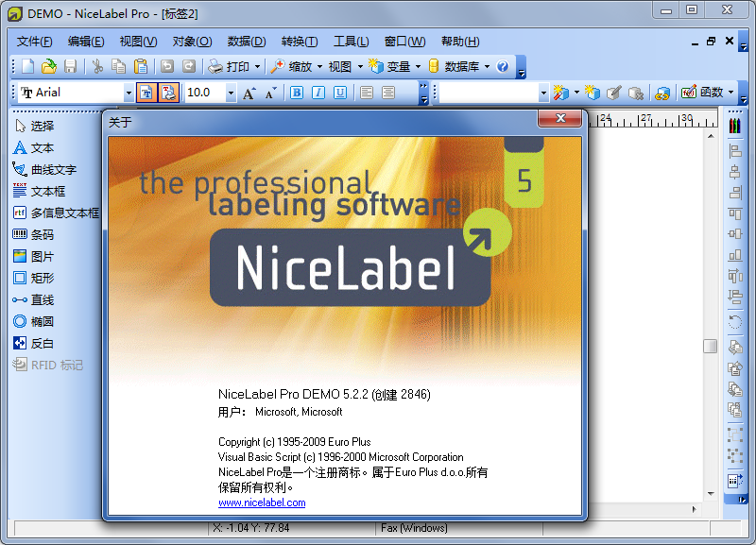
Task: Open the Arial font family dropdown
Action: [x=130, y=92]
